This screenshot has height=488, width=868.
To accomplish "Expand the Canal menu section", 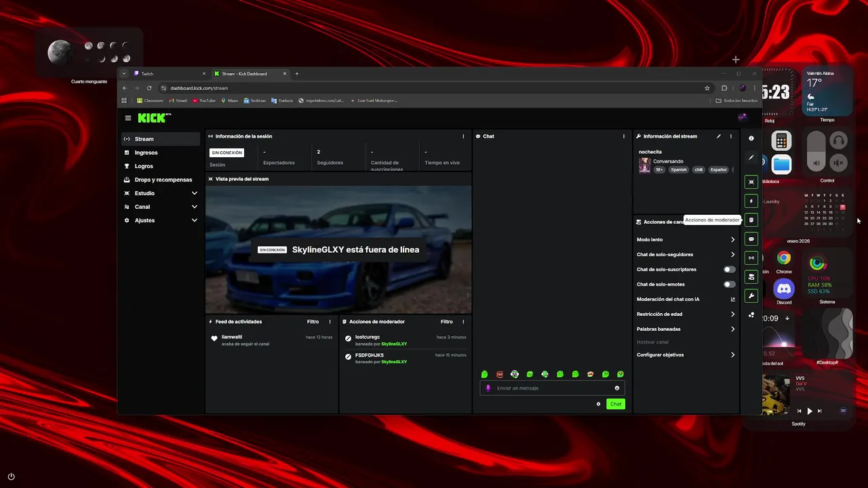I will pyautogui.click(x=161, y=207).
